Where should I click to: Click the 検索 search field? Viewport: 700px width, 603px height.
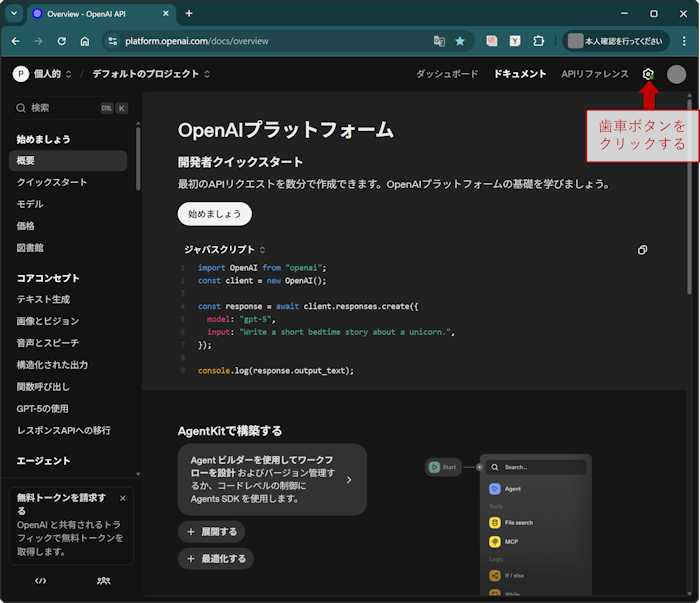coord(60,108)
